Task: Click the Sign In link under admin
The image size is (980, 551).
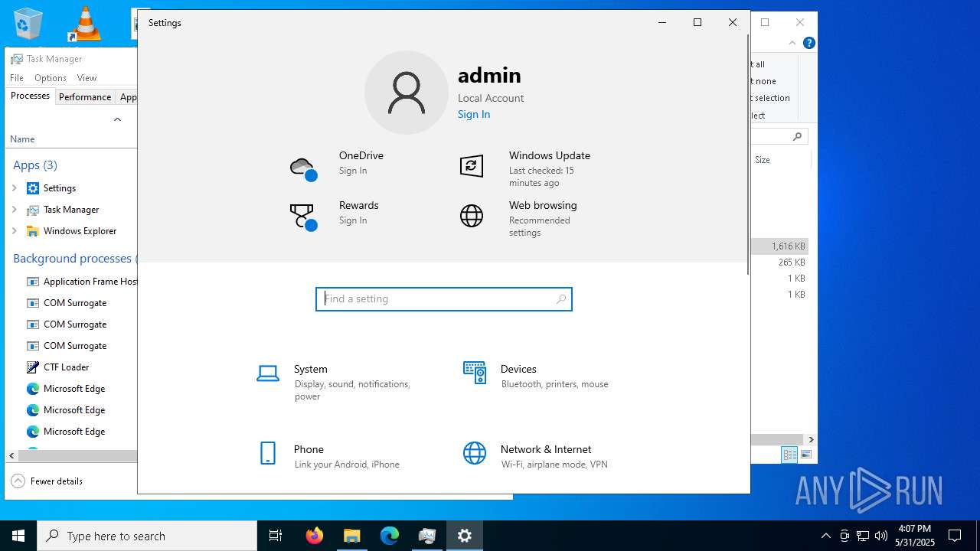Action: pyautogui.click(x=474, y=114)
